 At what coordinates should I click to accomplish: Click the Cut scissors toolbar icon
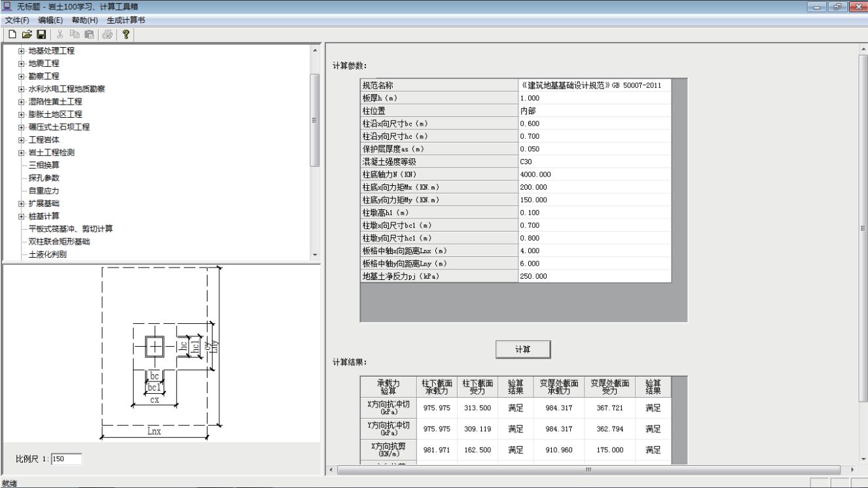coord(60,34)
